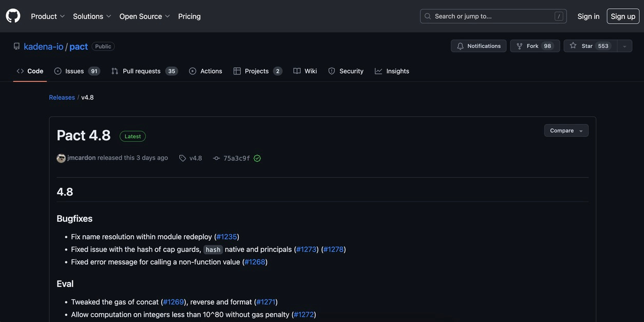Screen dimensions: 644x322
Task: Switch to the Insights tab
Action: (392, 71)
